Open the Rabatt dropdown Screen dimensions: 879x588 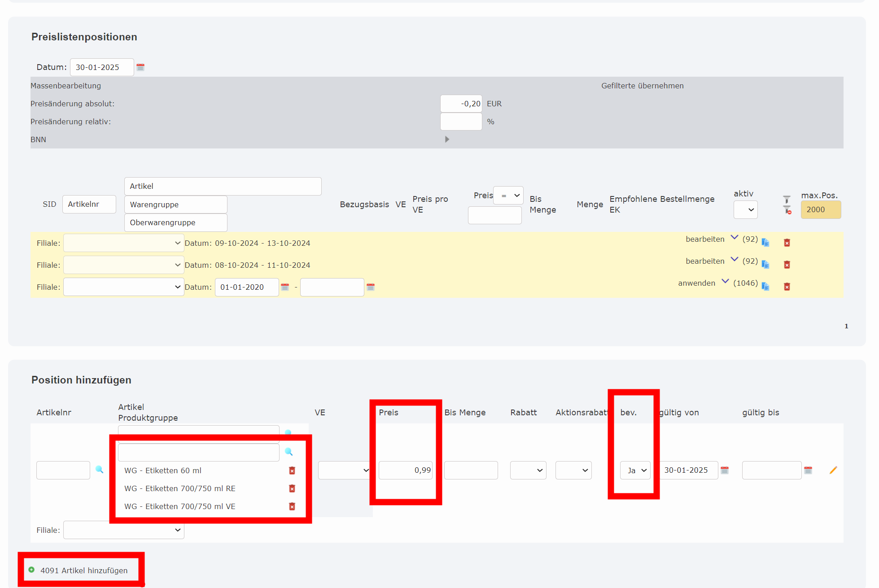(528, 470)
